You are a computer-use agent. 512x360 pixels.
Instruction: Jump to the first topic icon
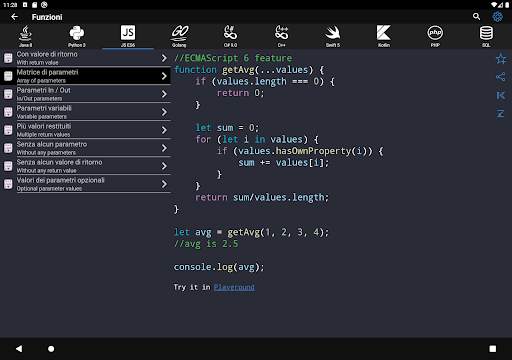point(501,95)
